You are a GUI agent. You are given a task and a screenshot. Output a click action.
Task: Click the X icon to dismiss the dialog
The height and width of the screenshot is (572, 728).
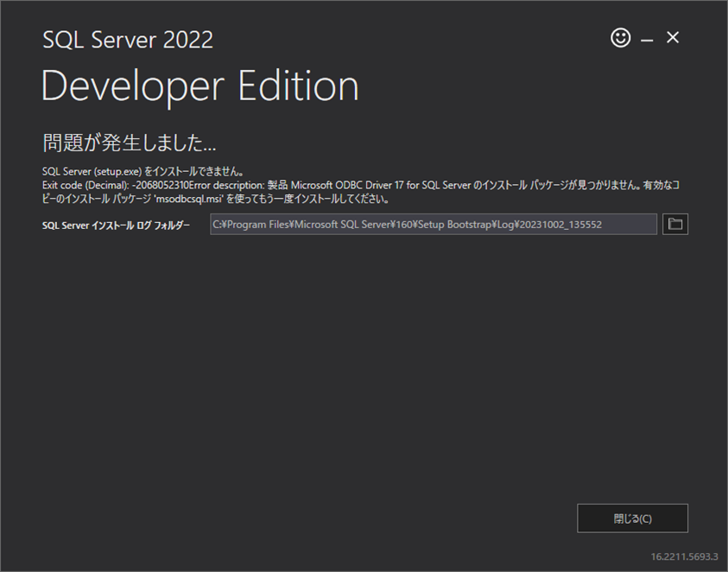coord(673,38)
